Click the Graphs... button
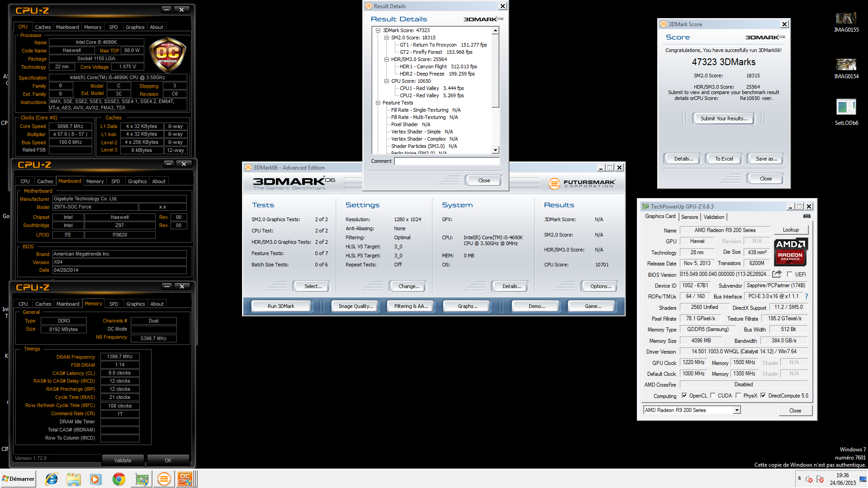 tap(467, 306)
